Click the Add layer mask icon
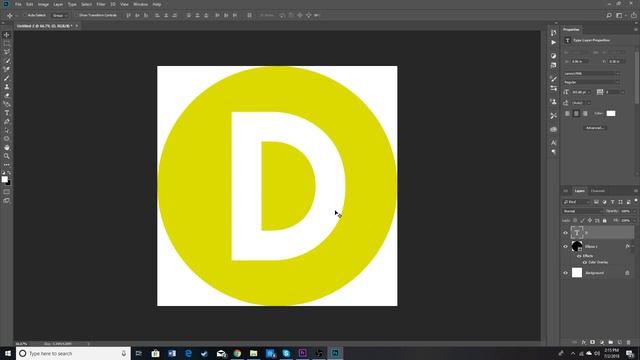 point(593,342)
